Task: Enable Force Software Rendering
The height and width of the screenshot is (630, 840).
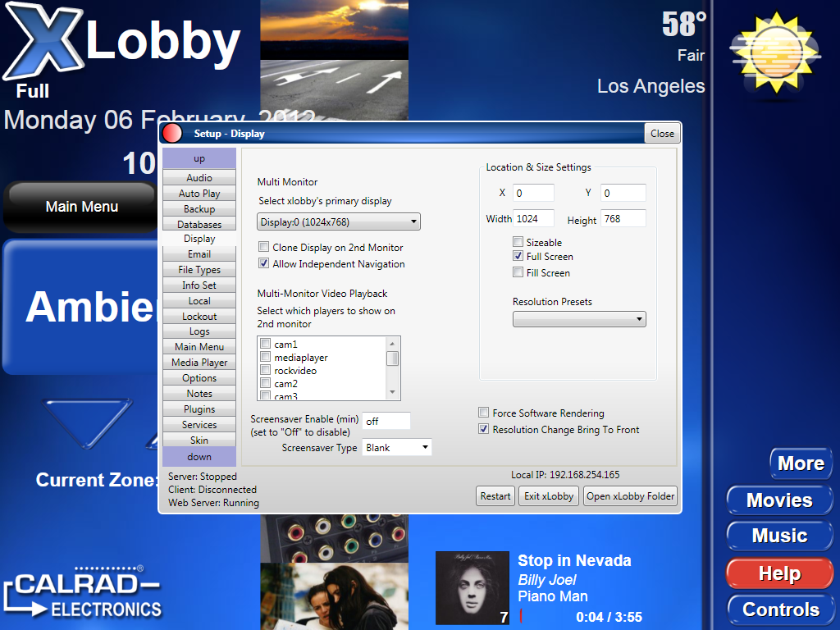Action: tap(484, 413)
